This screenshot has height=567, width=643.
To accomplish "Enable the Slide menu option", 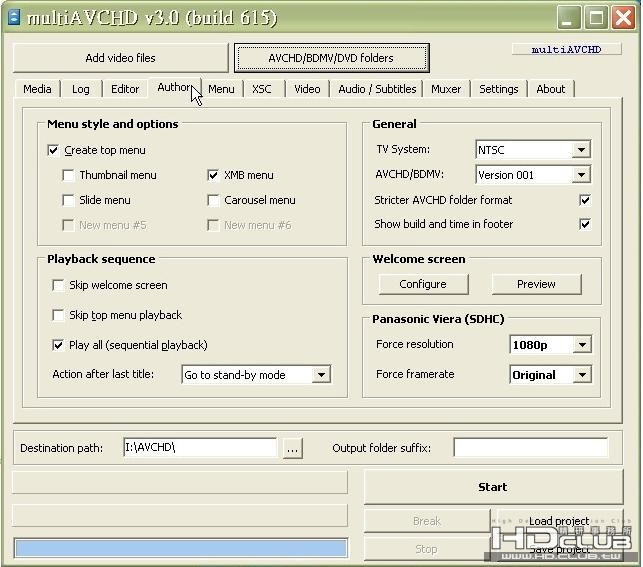I will click(68, 200).
